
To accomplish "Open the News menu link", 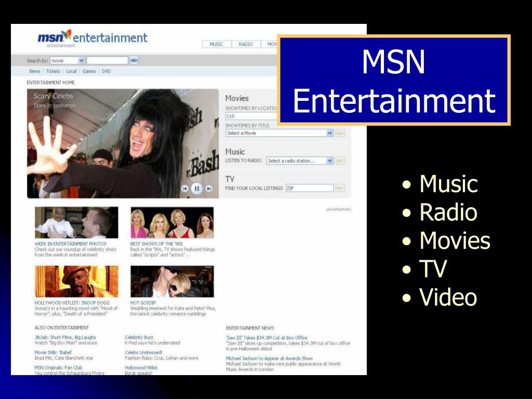I will (x=35, y=71).
